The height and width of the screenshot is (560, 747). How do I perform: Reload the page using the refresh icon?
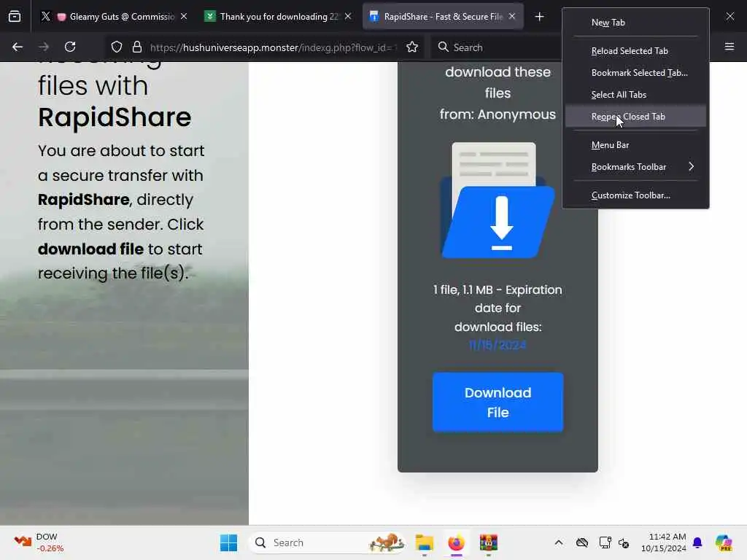point(70,47)
